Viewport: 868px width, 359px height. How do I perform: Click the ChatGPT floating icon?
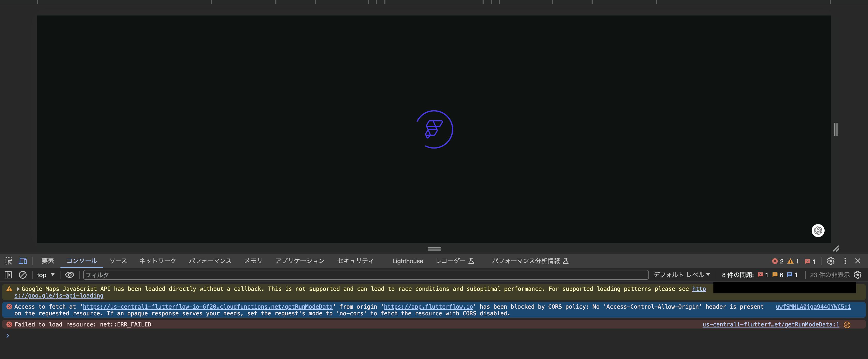tap(818, 231)
